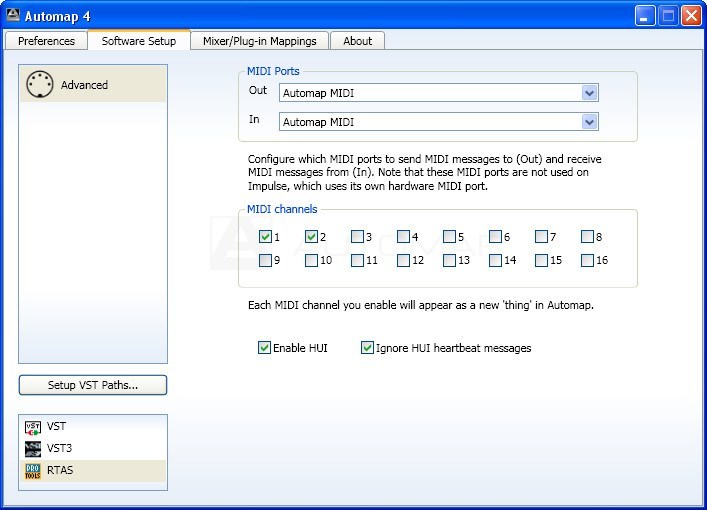This screenshot has height=510, width=707.
Task: Open the MIDI In port dropdown arrow
Action: click(x=589, y=122)
